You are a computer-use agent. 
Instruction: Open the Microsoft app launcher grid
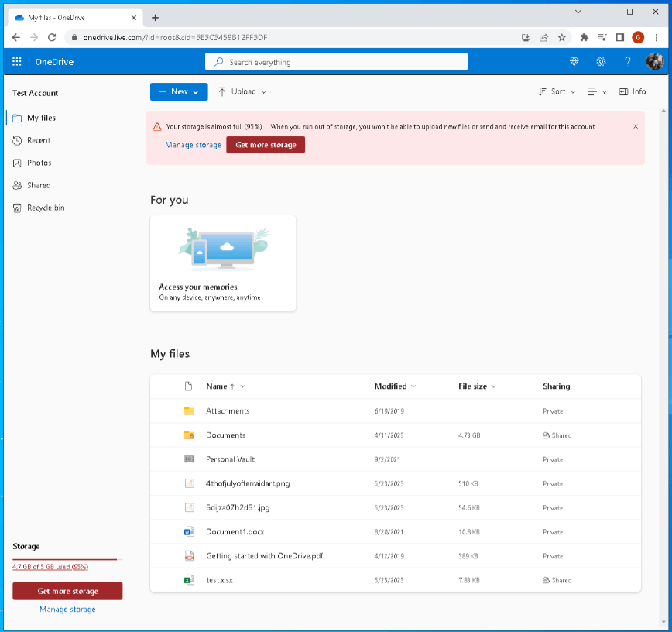pyautogui.click(x=17, y=62)
